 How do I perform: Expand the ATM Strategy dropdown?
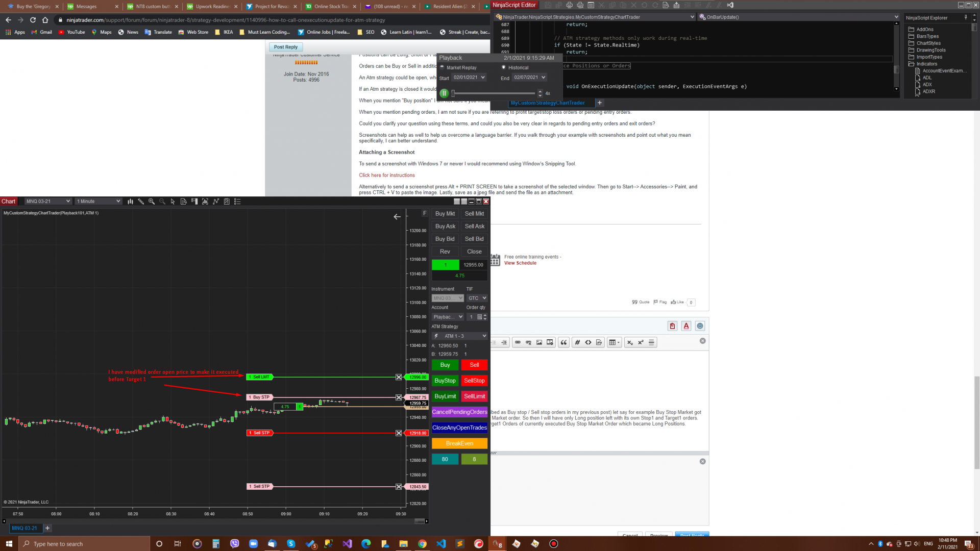459,336
